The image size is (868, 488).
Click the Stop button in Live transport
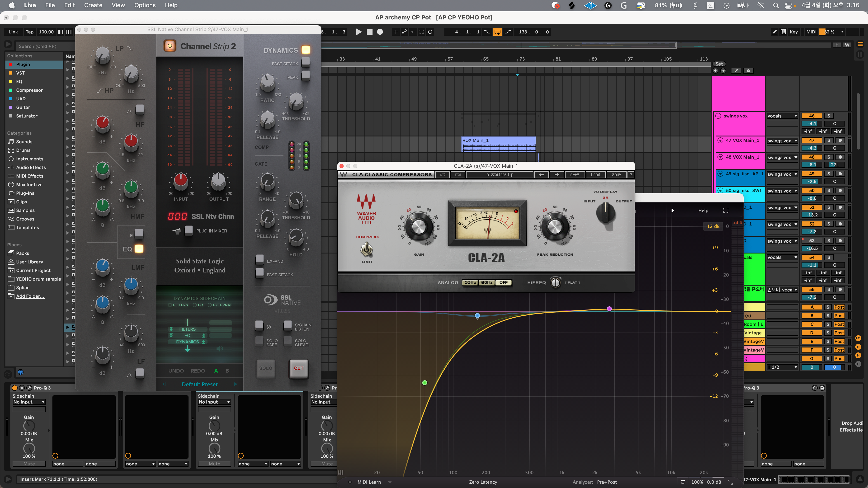tap(370, 32)
